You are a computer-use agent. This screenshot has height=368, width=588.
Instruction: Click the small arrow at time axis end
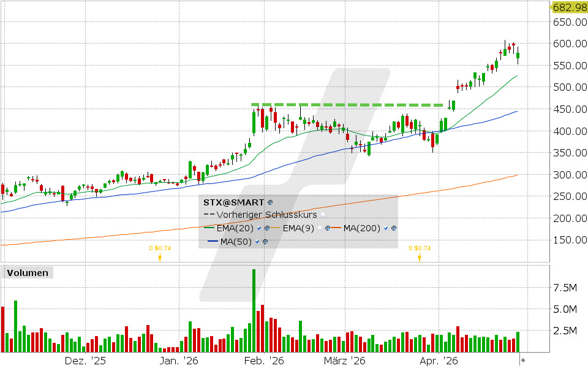point(522,360)
